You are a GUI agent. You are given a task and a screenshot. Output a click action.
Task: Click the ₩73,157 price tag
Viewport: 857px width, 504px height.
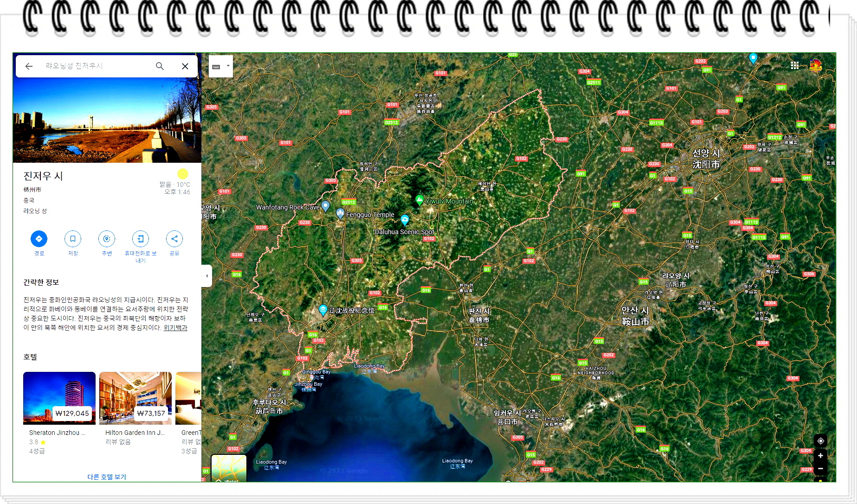point(151,413)
